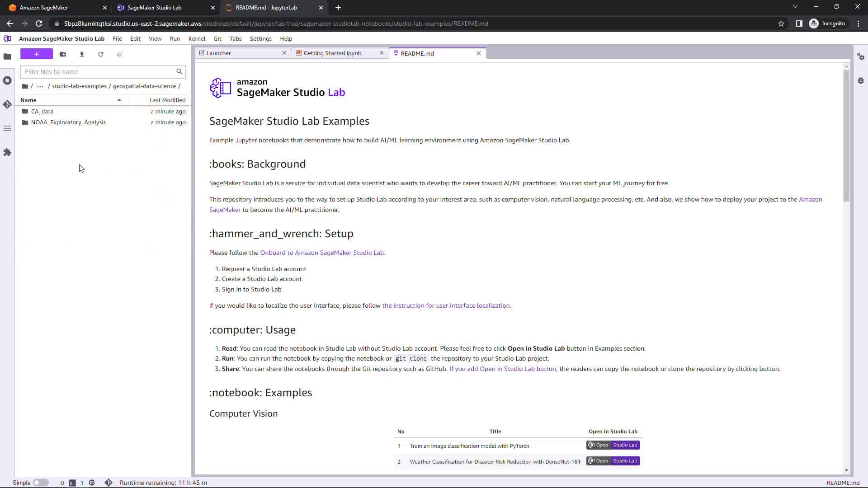Show the Table of Contents panel
868x488 pixels.
click(x=7, y=129)
